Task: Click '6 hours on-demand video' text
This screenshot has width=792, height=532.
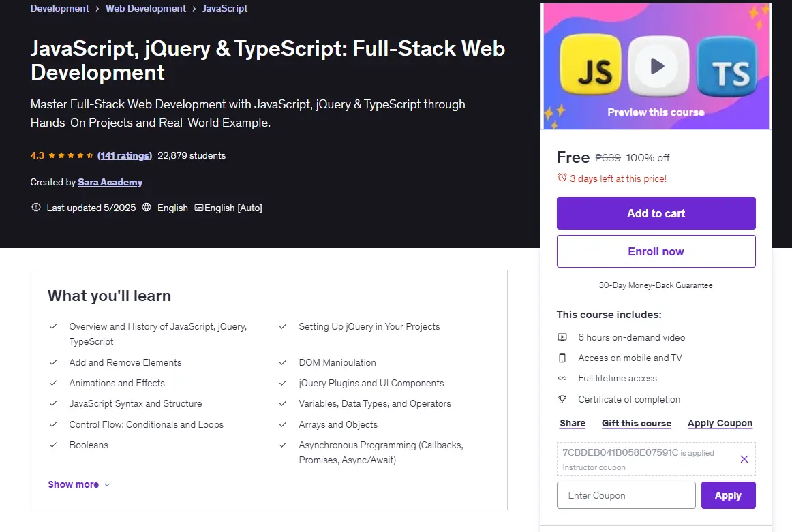Action: (631, 337)
